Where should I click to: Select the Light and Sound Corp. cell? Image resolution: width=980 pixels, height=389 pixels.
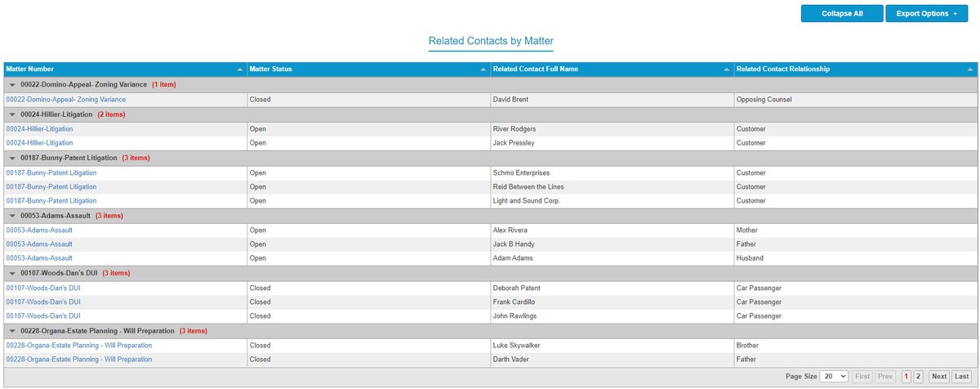tap(612, 200)
